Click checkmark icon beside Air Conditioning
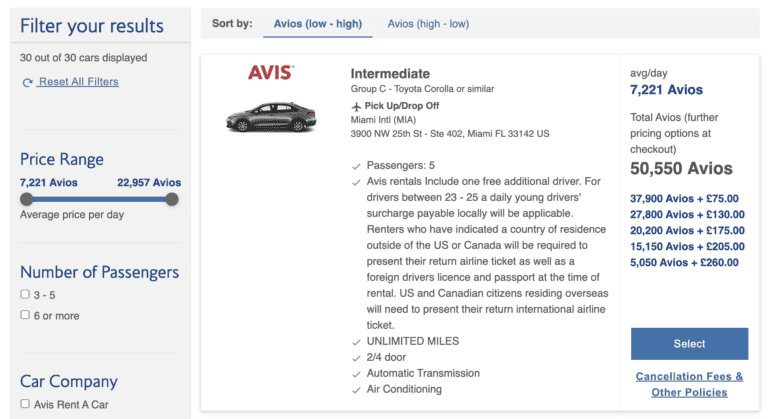The height and width of the screenshot is (419, 768). click(x=357, y=389)
